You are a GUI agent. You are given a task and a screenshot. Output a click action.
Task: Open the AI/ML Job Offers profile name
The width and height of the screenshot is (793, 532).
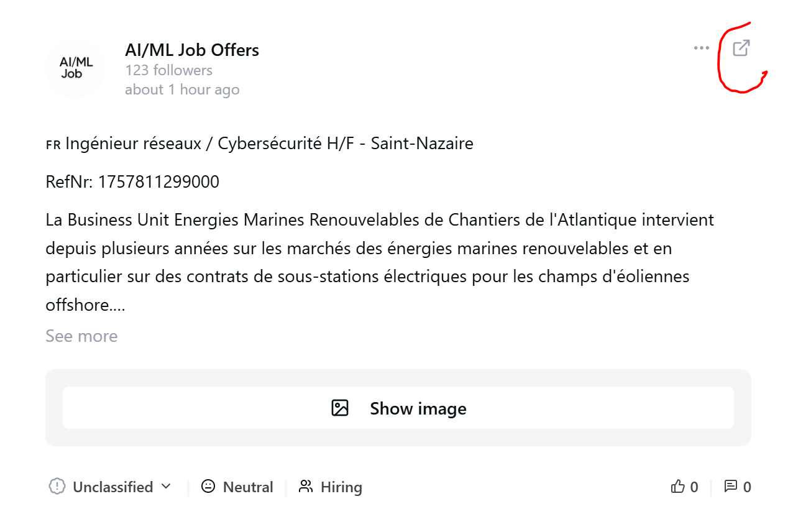(192, 50)
